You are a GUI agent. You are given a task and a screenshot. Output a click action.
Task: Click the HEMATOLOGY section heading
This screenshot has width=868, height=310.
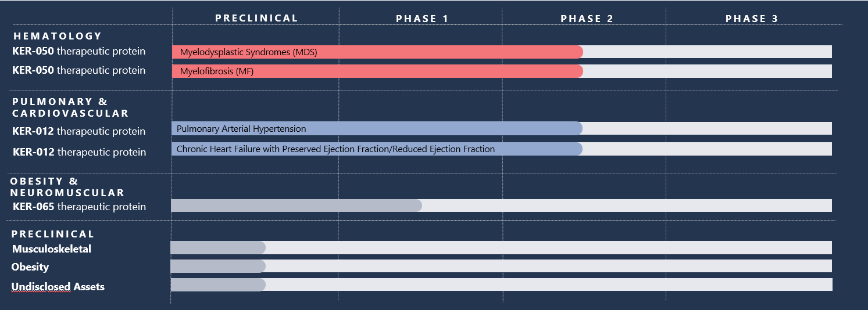(x=57, y=36)
